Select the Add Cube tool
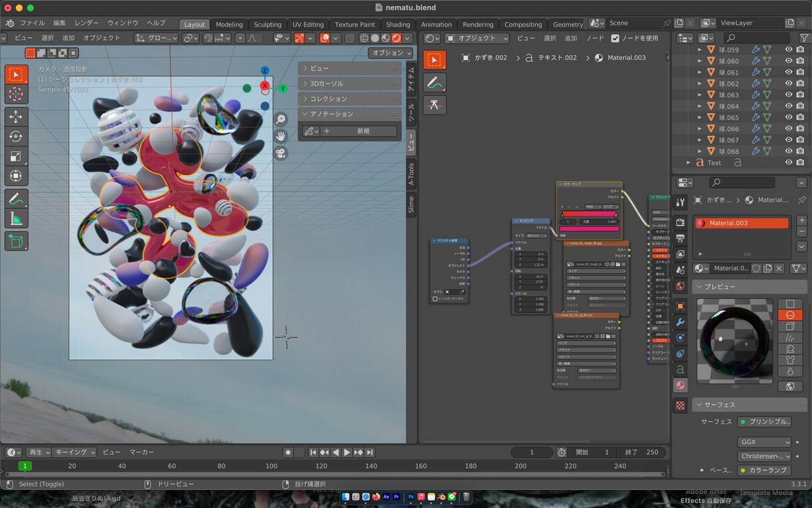The height and width of the screenshot is (508, 812). pos(16,241)
